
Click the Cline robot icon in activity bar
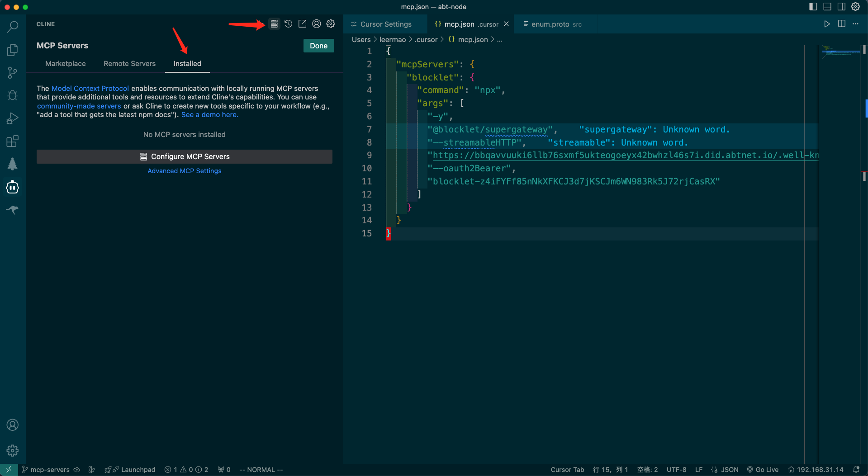[13, 187]
